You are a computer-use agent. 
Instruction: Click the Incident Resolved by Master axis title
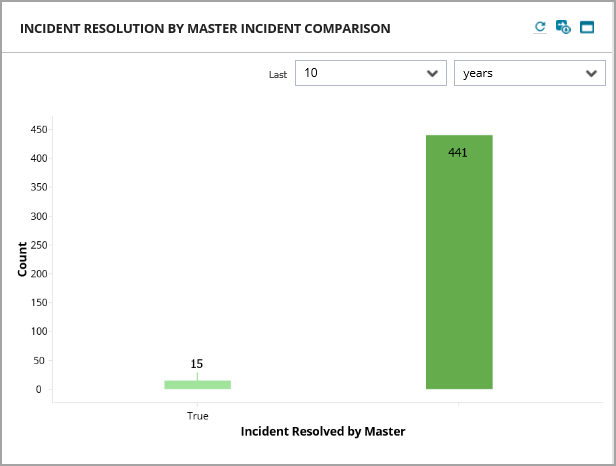coord(322,432)
